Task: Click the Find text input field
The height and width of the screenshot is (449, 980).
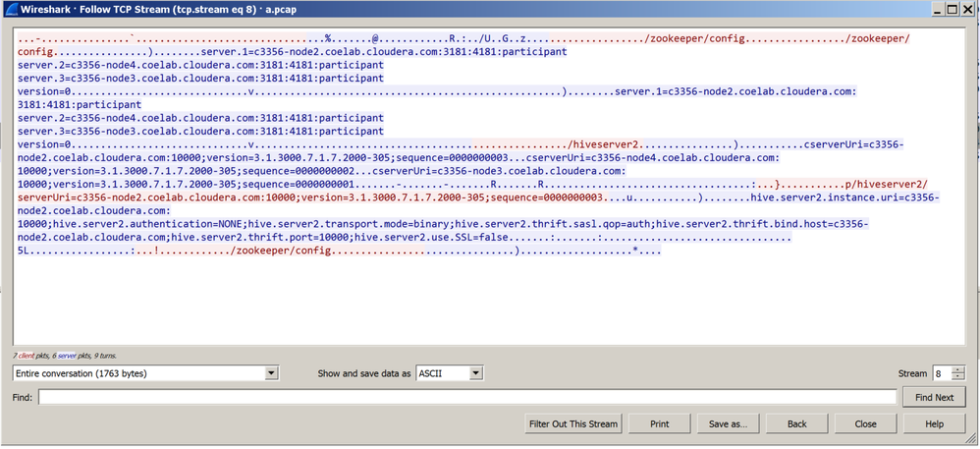Action: coord(467,397)
